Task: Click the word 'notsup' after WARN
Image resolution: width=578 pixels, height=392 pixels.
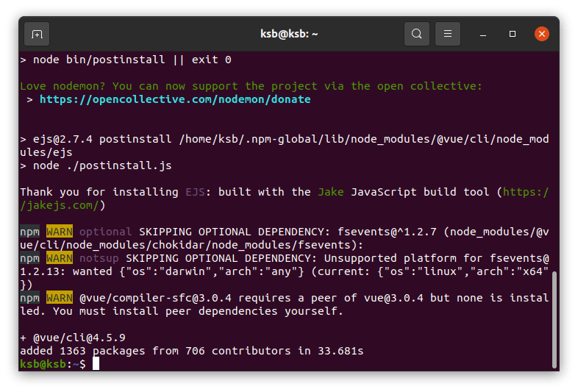Action: (x=99, y=258)
